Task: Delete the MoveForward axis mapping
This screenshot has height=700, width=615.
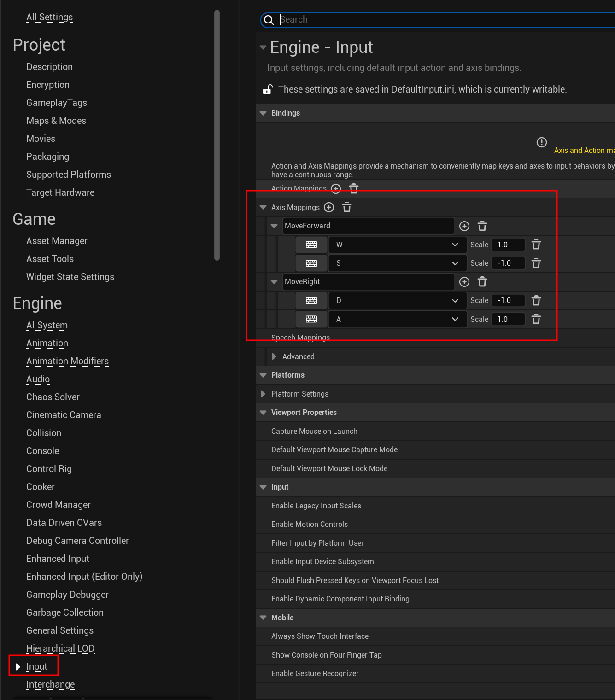Action: [482, 226]
